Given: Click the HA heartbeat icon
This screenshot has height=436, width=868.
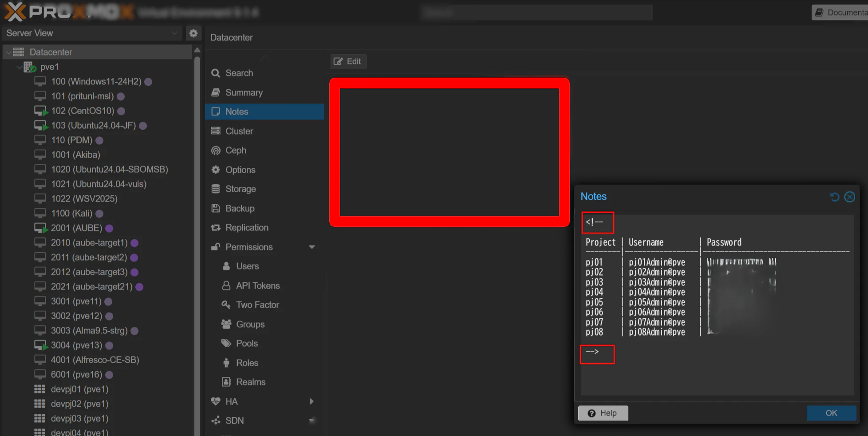Looking at the screenshot, I should tap(216, 401).
